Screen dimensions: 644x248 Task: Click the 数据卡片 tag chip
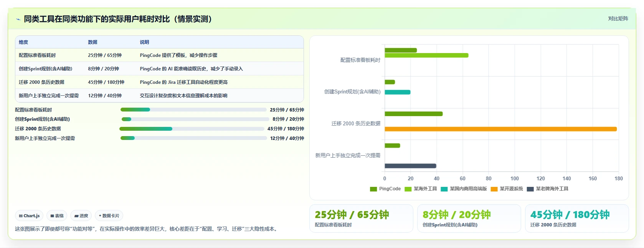click(109, 216)
